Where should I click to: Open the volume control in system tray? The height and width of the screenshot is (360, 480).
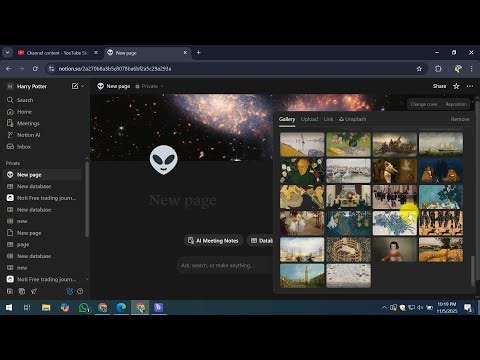point(420,307)
